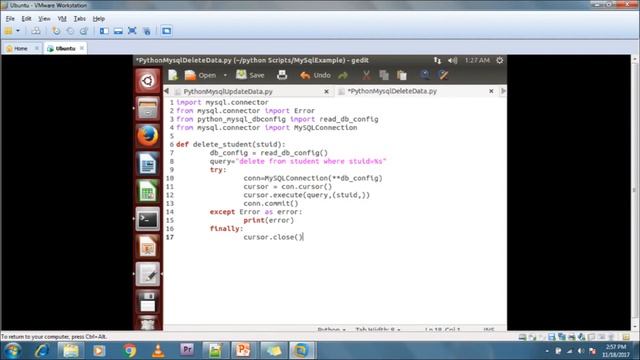Open LibreOffice Writer in launcher
The height and width of the screenshot is (360, 640).
point(147,164)
